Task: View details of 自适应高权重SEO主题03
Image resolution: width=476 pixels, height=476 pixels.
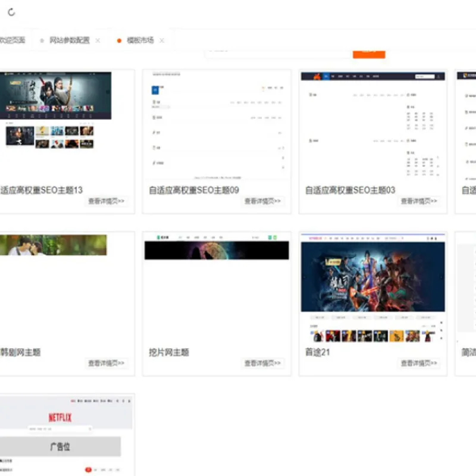Action: 419,201
